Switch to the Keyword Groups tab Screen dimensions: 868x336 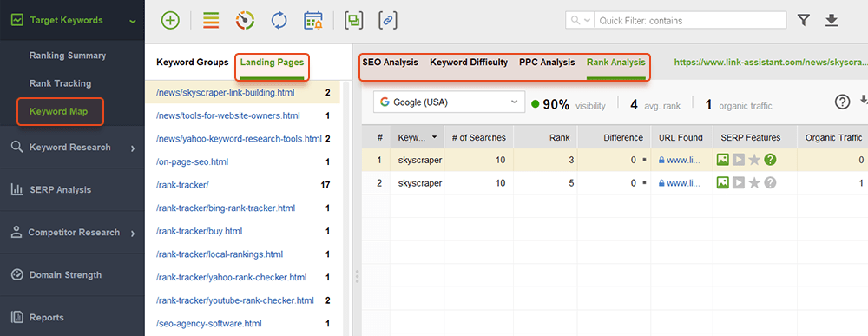192,62
